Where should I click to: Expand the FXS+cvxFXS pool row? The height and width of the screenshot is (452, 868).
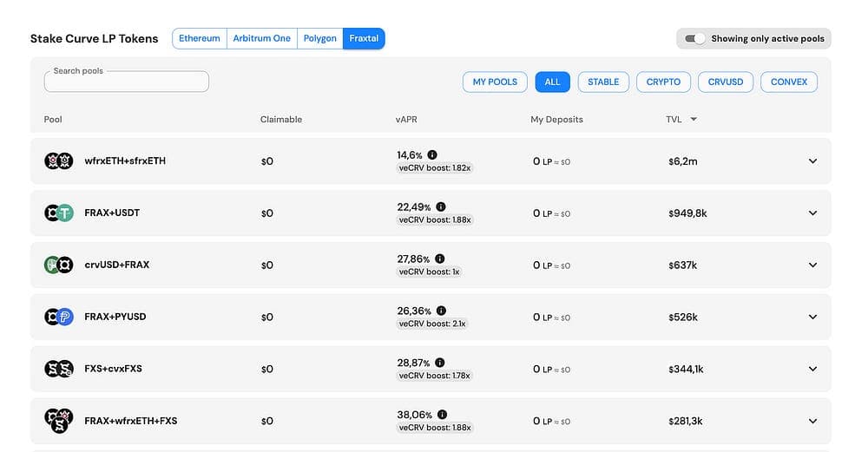click(x=812, y=369)
